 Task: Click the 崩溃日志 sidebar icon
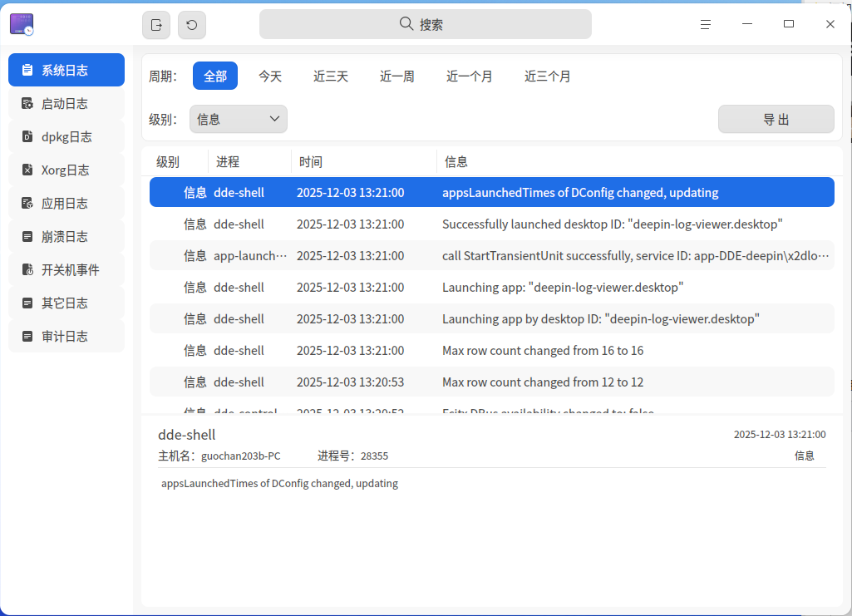[27, 236]
